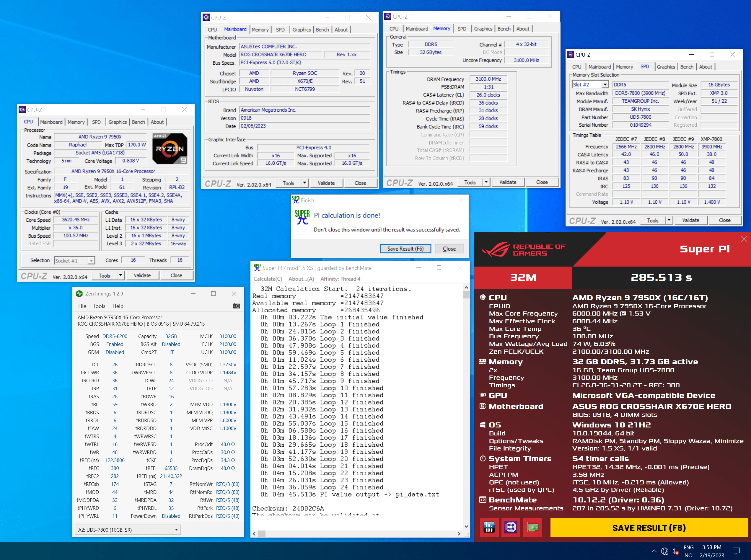Click DRAM Frequency 3100.0 MHz field

(488, 79)
